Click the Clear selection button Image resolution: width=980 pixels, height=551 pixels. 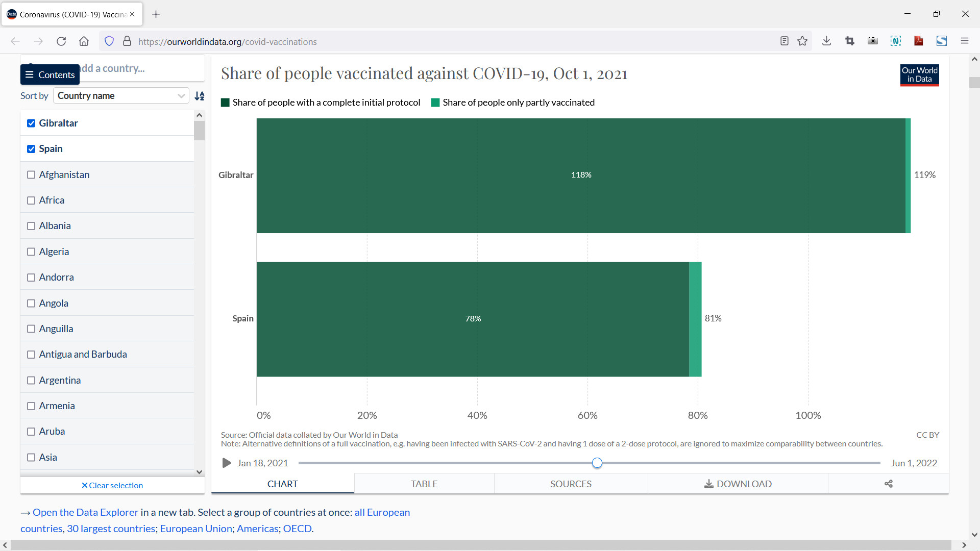tap(112, 485)
